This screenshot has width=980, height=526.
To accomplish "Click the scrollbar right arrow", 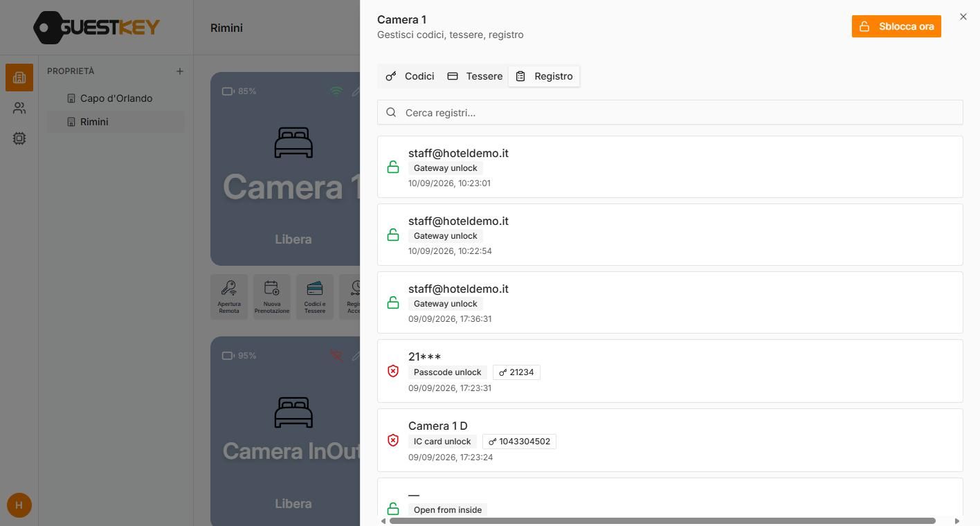I will tap(957, 520).
